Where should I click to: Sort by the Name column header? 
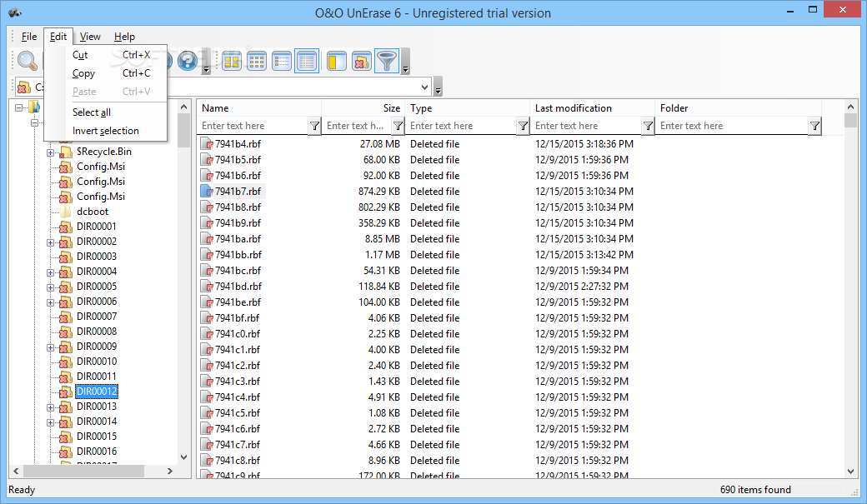pyautogui.click(x=258, y=108)
